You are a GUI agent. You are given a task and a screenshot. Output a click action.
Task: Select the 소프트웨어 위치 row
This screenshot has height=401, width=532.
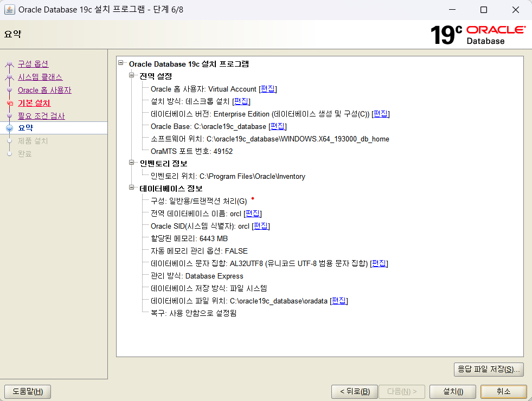tap(270, 139)
